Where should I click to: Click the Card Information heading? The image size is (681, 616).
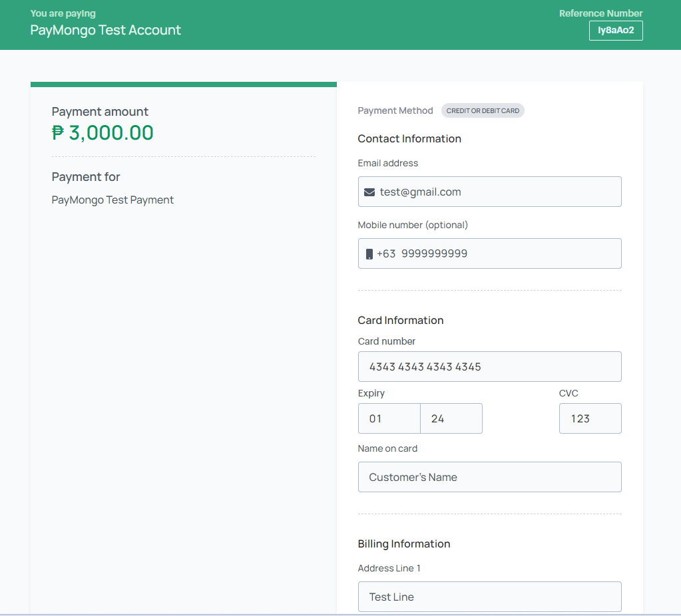pos(401,321)
